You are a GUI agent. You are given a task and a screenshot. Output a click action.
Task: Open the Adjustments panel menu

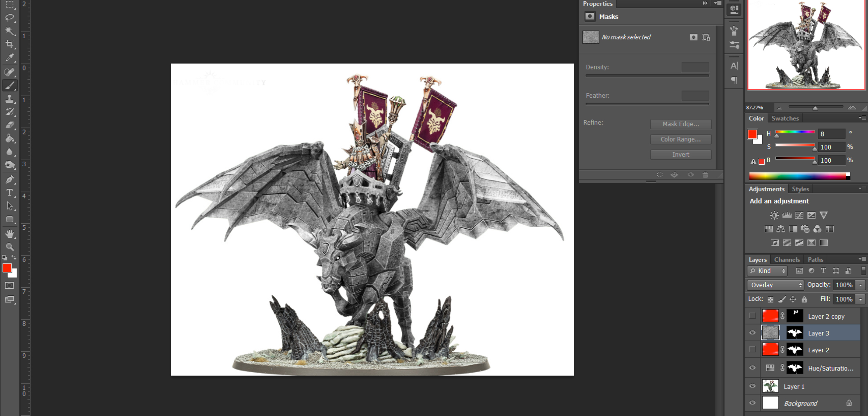pyautogui.click(x=863, y=188)
